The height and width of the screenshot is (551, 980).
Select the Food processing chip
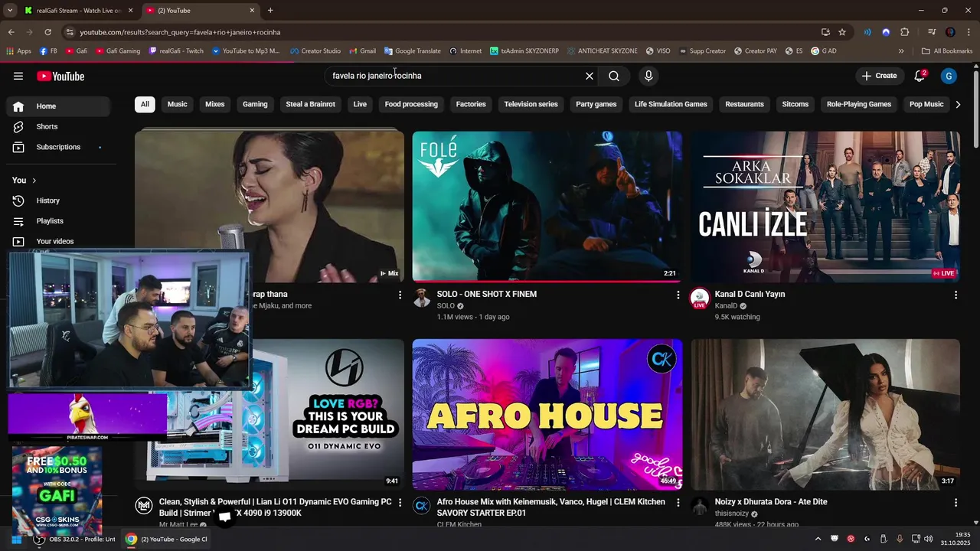pos(411,104)
